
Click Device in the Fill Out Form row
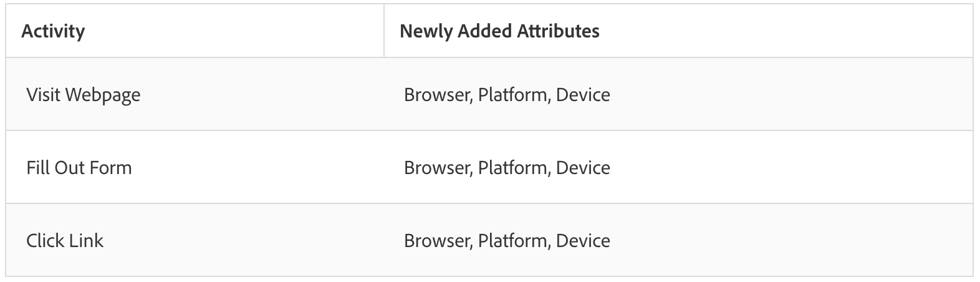(x=583, y=168)
